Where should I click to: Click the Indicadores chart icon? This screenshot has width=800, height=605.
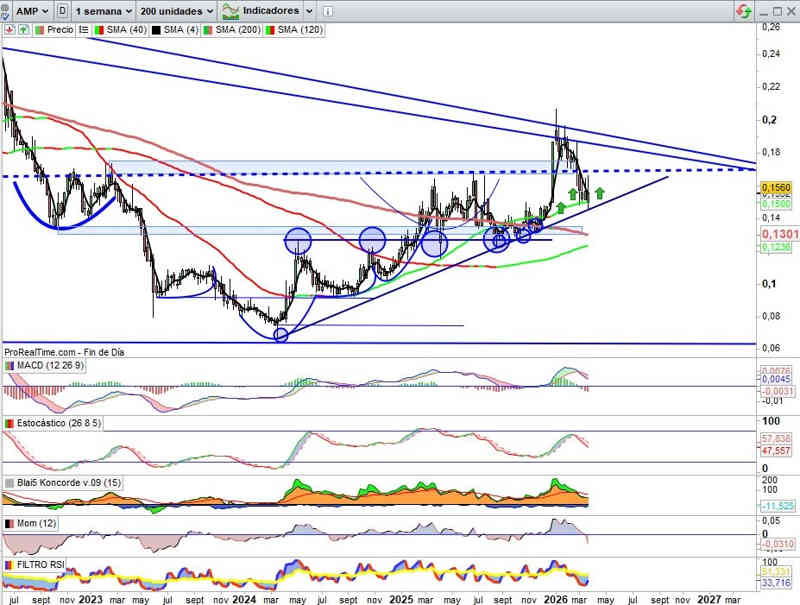[x=230, y=11]
